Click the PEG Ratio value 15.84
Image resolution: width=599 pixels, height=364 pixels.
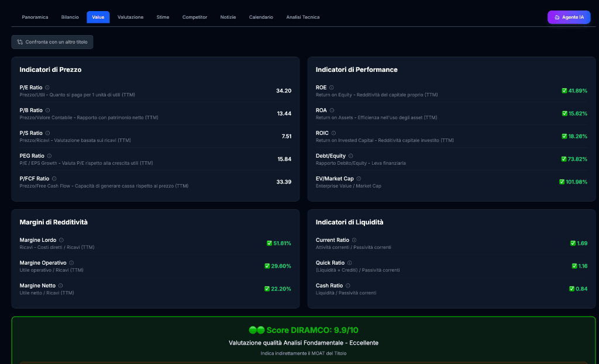tap(284, 159)
